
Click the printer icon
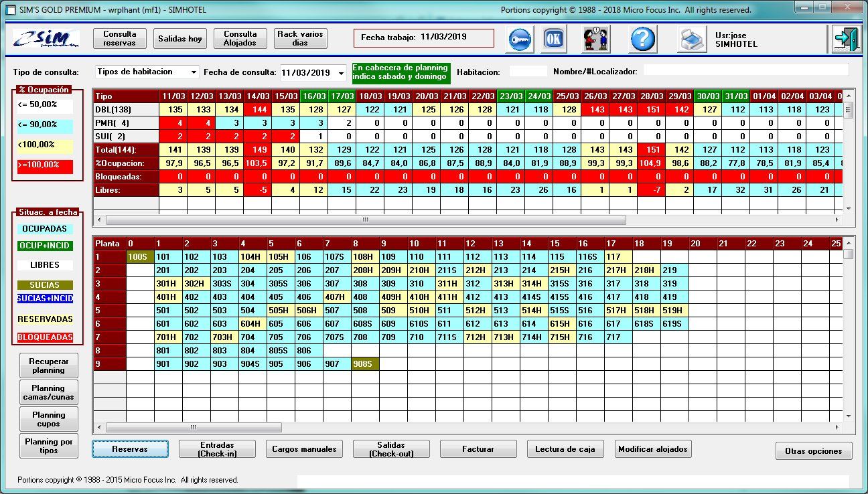coord(691,39)
